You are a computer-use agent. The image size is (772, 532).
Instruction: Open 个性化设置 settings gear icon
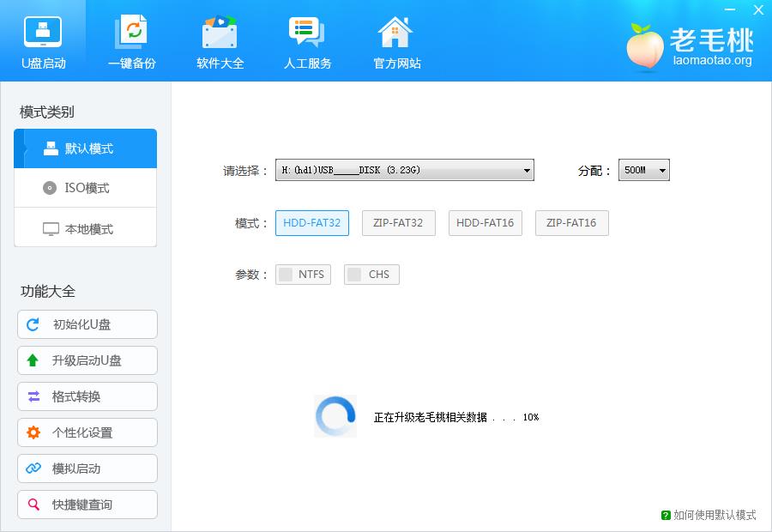[x=33, y=432]
